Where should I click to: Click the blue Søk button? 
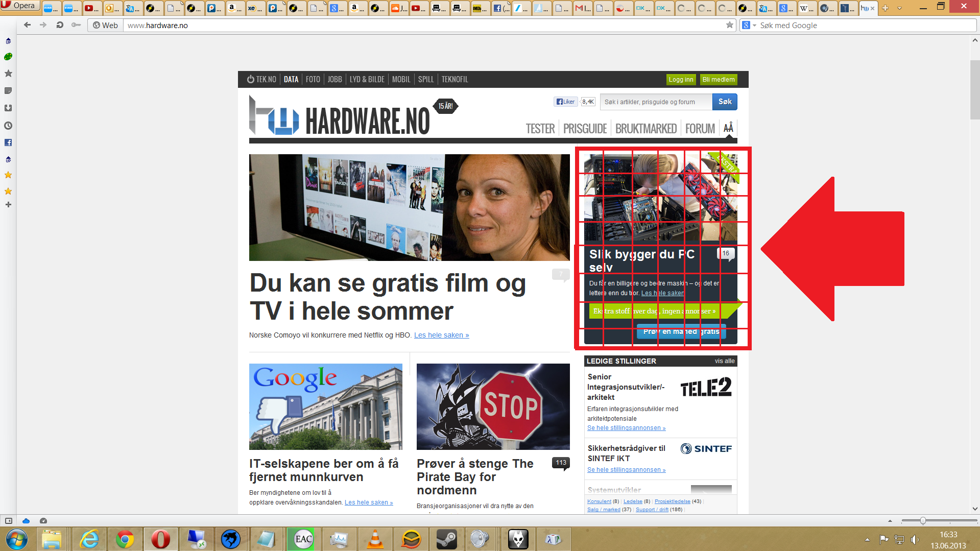click(x=725, y=102)
